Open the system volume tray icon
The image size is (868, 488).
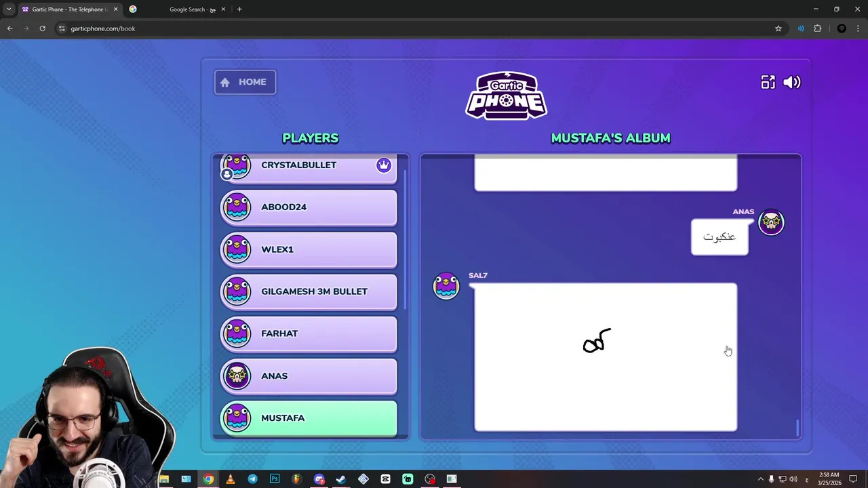coord(793,479)
